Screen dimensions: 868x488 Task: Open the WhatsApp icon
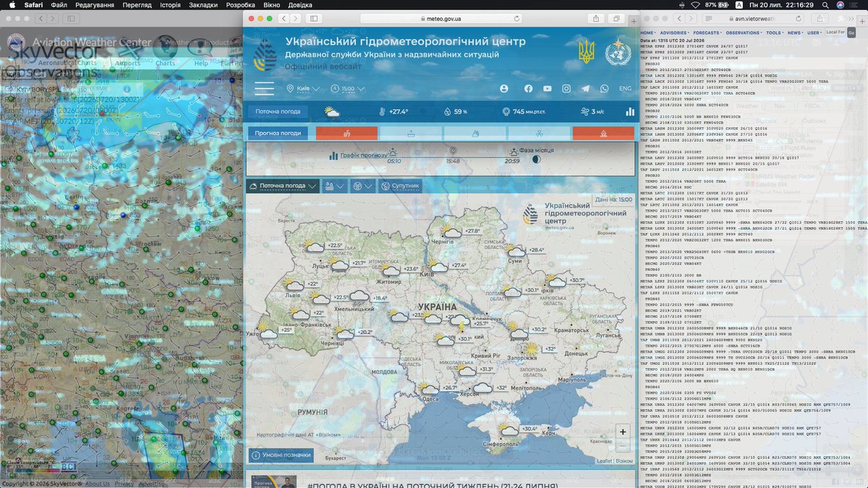pos(604,88)
